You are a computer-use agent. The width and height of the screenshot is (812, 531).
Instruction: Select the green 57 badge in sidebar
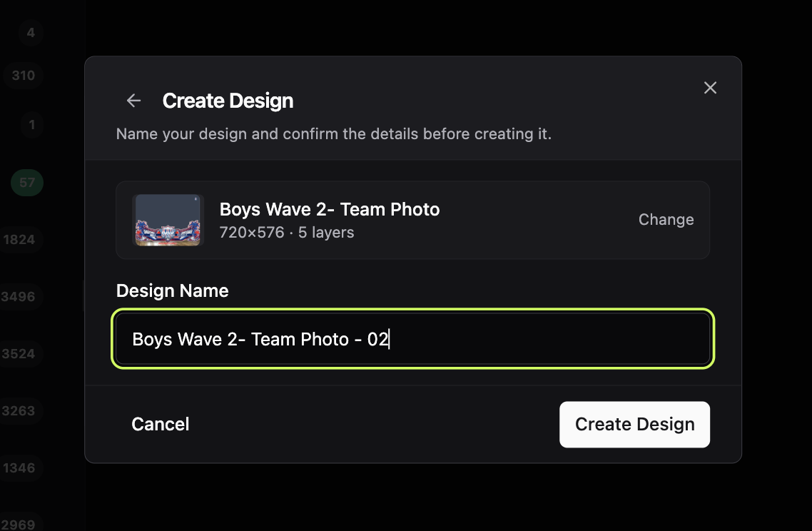27,183
